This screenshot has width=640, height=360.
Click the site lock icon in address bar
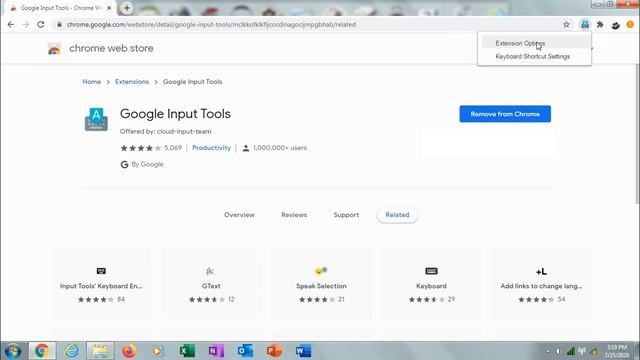(60, 24)
